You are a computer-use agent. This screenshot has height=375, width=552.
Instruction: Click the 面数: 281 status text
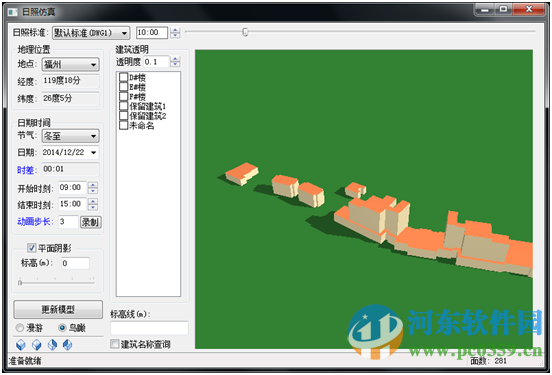point(489,361)
